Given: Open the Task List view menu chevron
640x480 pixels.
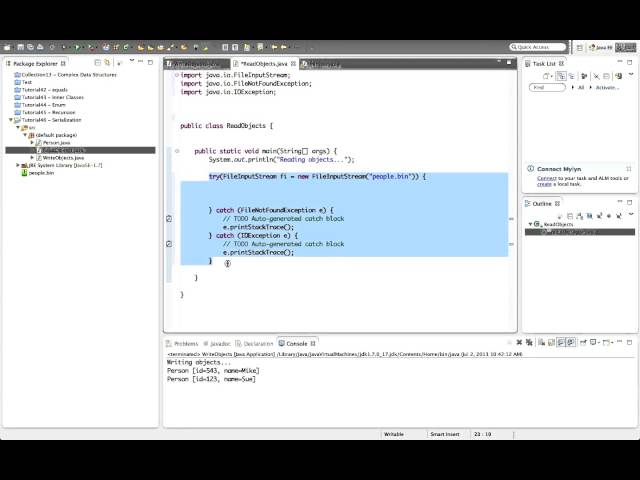Looking at the screenshot, I should 631,74.
